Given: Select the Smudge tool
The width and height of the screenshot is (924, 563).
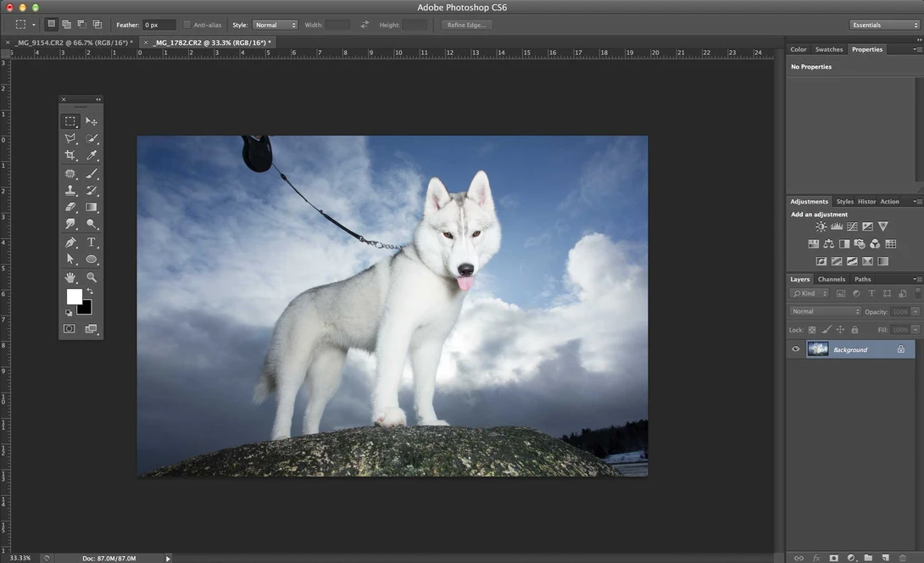Looking at the screenshot, I should click(x=70, y=224).
